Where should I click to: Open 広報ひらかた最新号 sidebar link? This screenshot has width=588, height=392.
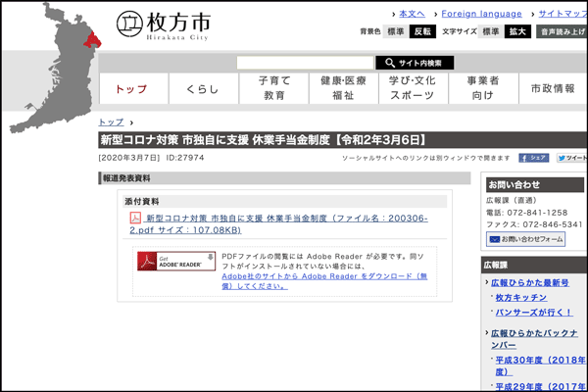click(x=530, y=282)
